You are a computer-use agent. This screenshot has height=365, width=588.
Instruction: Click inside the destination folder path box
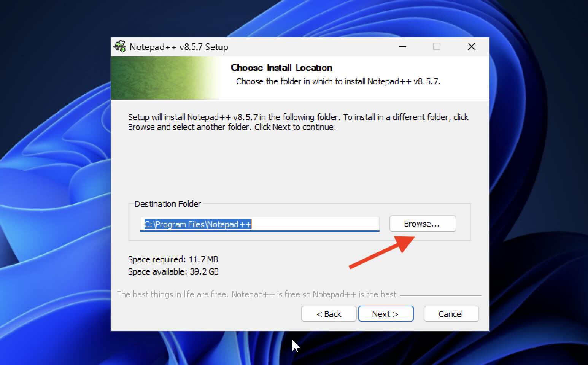point(260,224)
